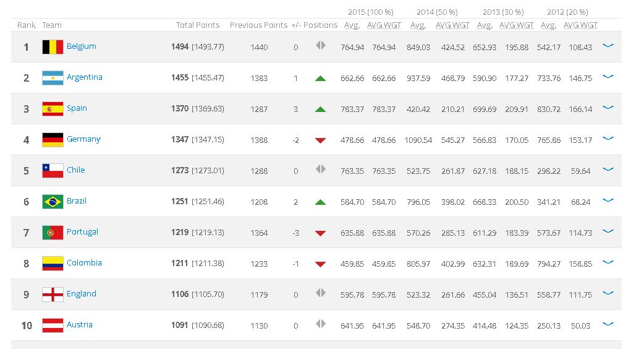Image resolution: width=644 pixels, height=349 pixels.
Task: Click the Portugal flag icon
Action: pos(53,233)
